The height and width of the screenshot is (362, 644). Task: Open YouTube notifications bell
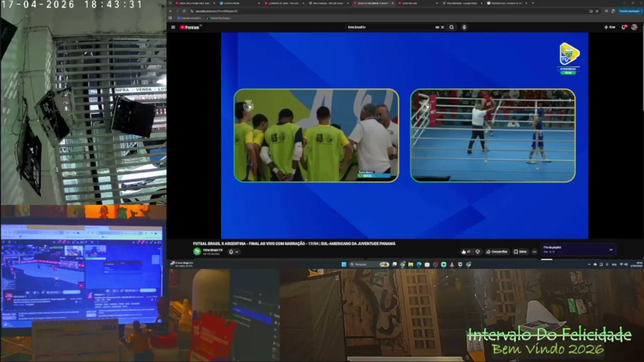[624, 27]
